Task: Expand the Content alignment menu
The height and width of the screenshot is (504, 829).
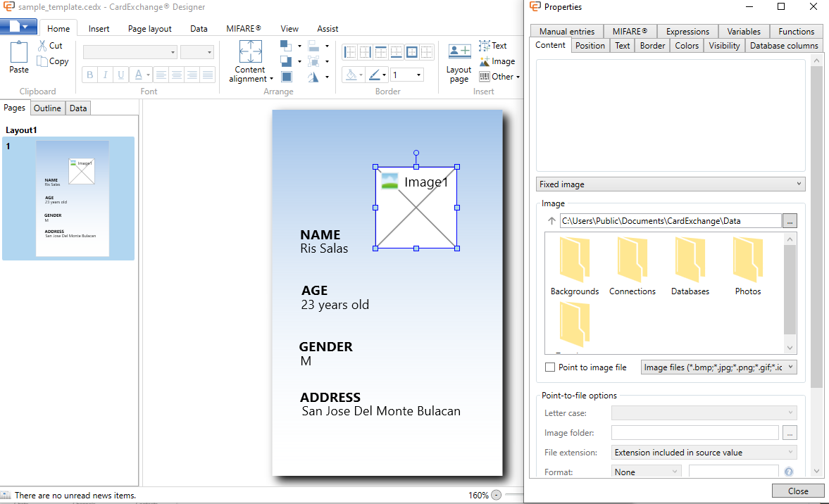Action: [251, 62]
